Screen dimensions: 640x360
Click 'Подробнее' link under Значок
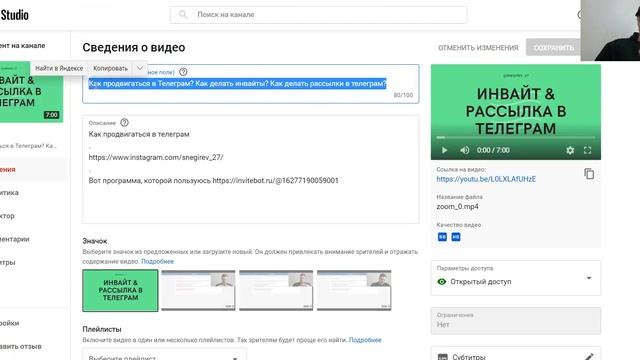pos(158,261)
